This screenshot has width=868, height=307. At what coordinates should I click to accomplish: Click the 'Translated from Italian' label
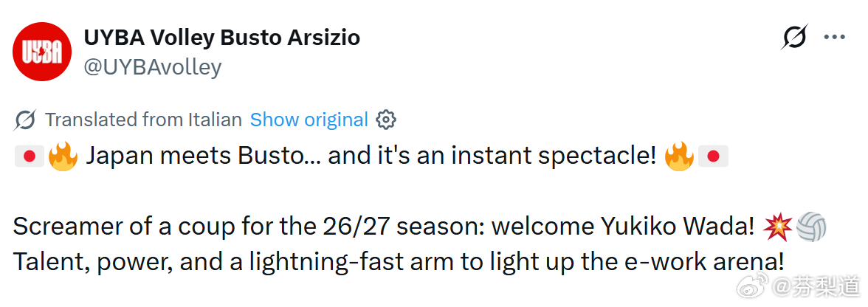(143, 120)
